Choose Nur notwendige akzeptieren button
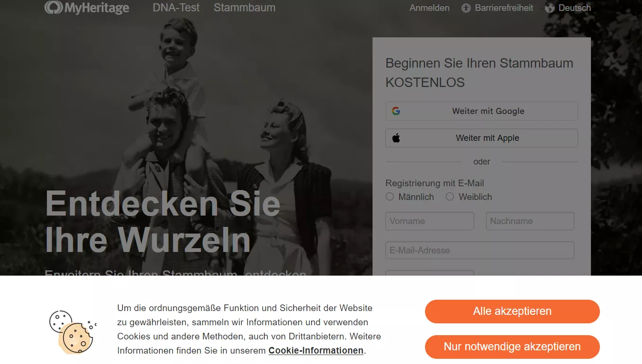The image size is (642, 364). [x=512, y=347]
